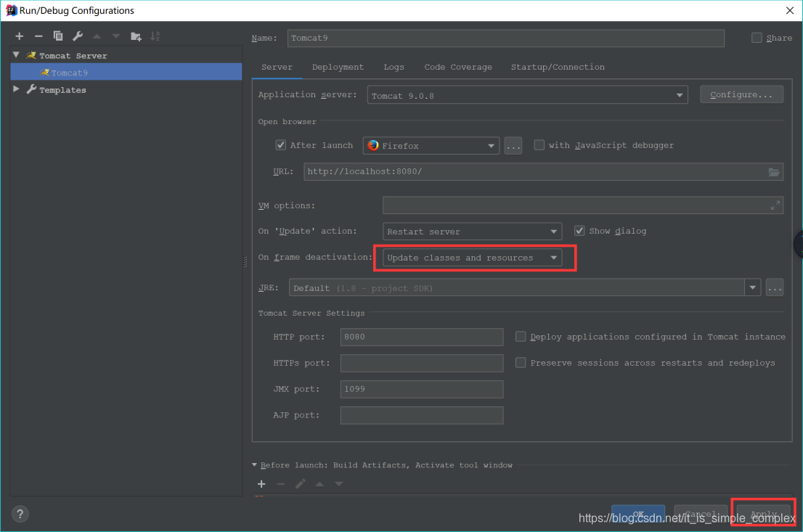Open the On frame deactivation dropdown

tap(472, 258)
